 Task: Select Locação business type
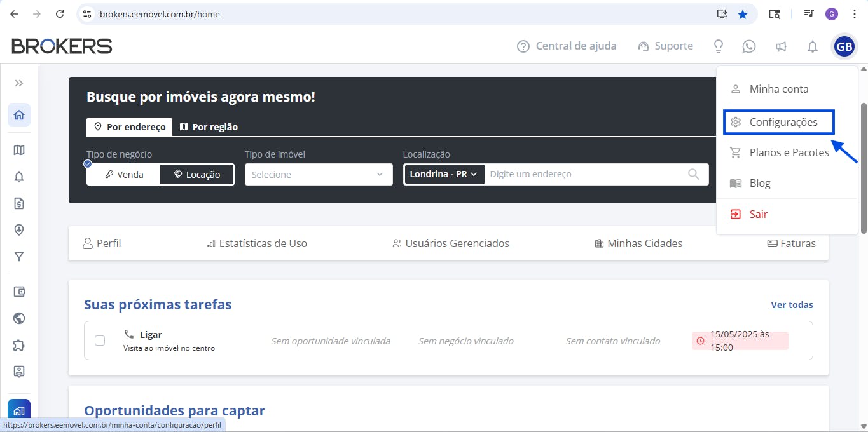pyautogui.click(x=196, y=175)
